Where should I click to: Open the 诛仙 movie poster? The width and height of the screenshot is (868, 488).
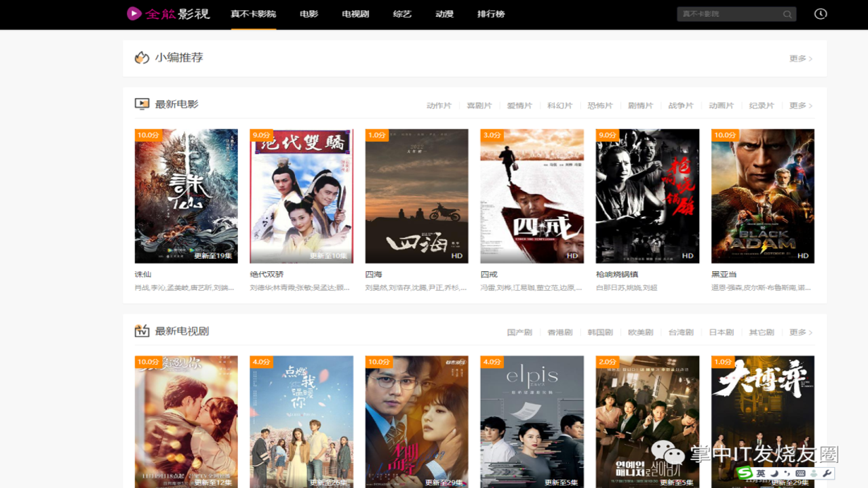[186, 196]
